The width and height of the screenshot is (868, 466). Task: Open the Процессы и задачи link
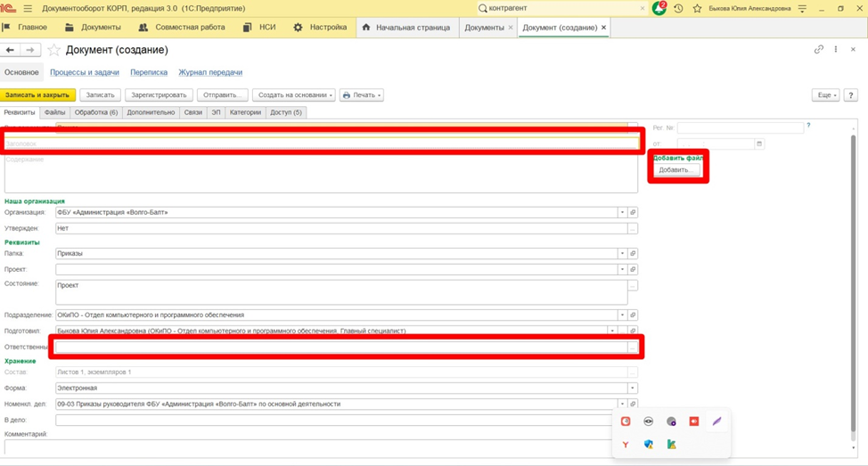[85, 72]
